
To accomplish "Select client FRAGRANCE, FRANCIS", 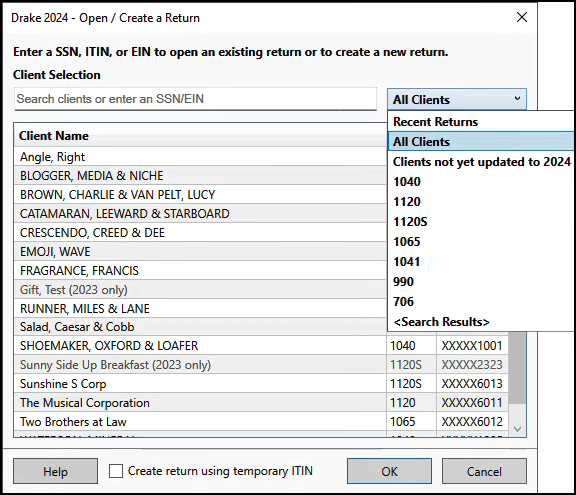I will (x=200, y=271).
